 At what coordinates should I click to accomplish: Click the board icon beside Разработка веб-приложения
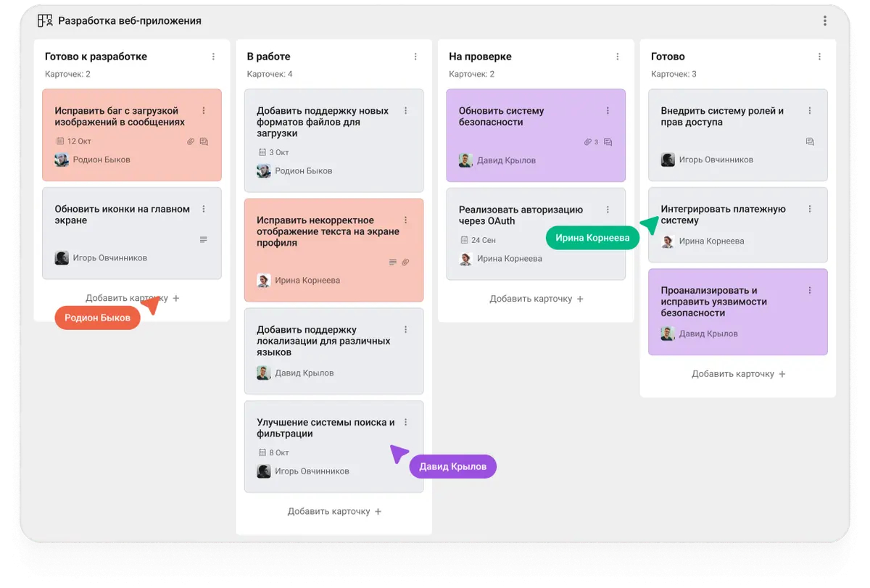(x=45, y=21)
